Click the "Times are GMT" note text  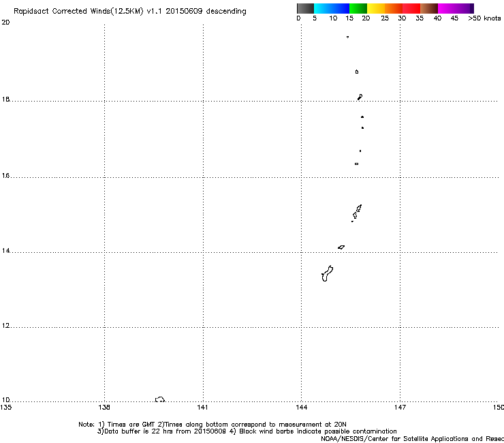(131, 425)
